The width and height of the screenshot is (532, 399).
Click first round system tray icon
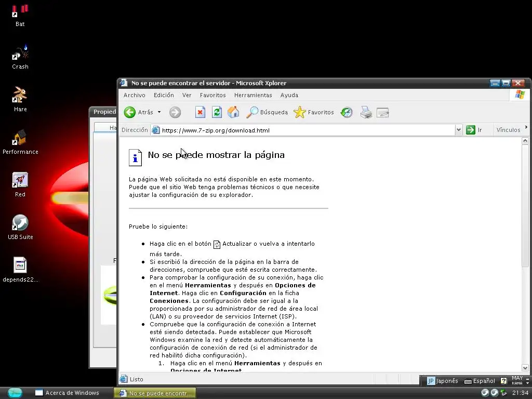tap(485, 393)
